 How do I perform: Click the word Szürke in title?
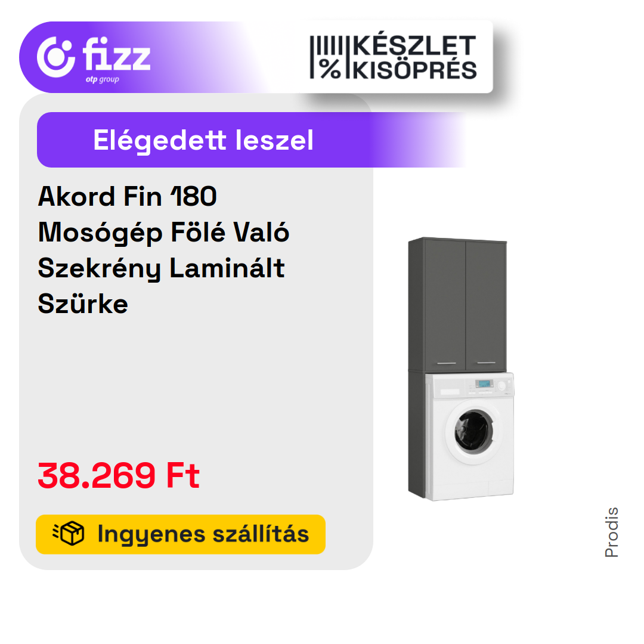(83, 304)
